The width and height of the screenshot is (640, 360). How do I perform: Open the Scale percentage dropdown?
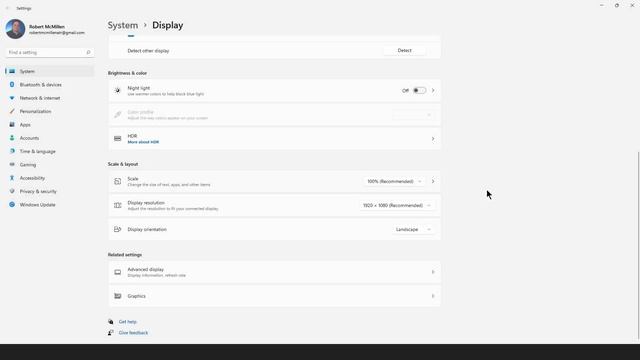394,181
